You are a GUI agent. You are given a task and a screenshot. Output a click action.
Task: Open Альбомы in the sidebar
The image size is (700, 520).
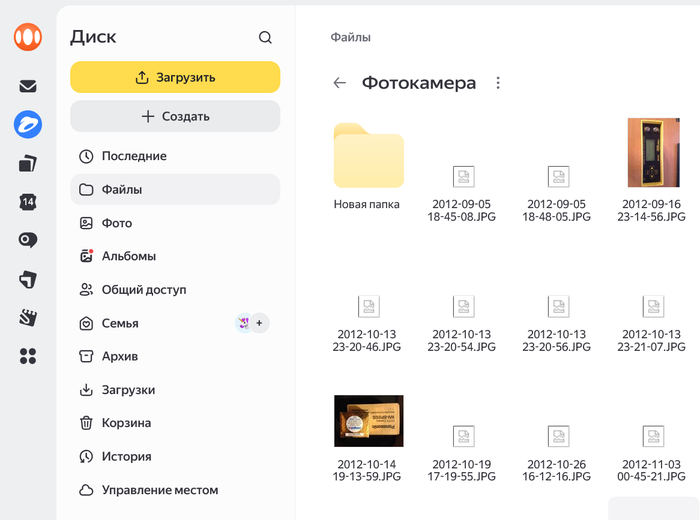click(x=175, y=256)
